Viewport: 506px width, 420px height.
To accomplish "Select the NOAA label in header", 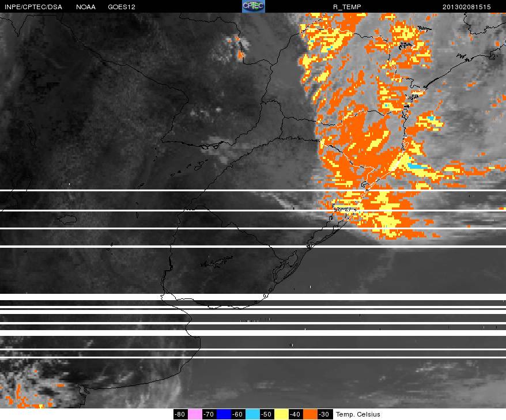I will [86, 7].
